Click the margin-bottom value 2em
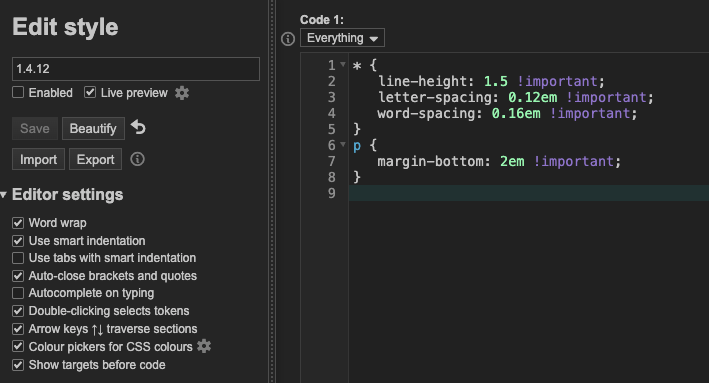Screen dimensions: 709x383 tap(512, 161)
